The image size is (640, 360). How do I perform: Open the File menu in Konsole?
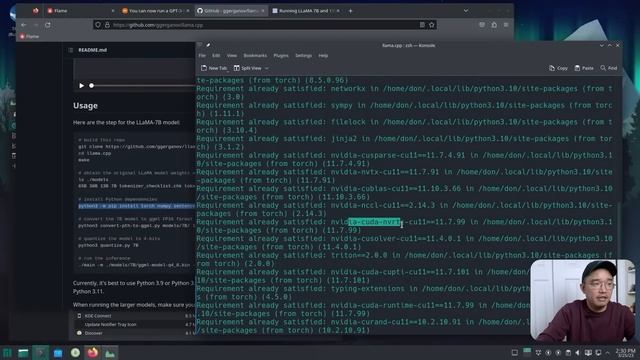[x=202, y=56]
